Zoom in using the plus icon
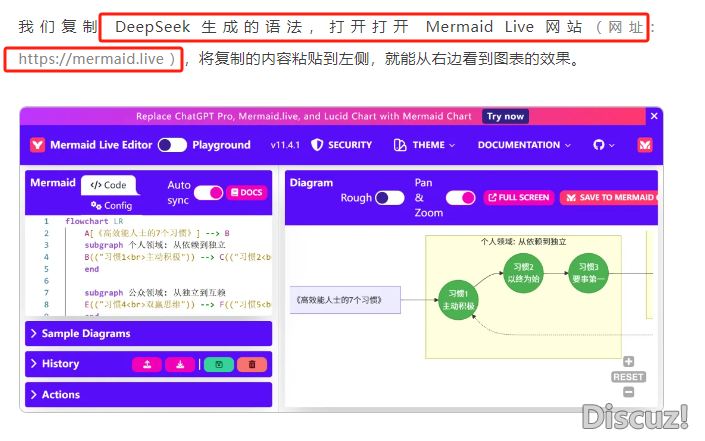This screenshot has width=705, height=441. pyautogui.click(x=628, y=362)
